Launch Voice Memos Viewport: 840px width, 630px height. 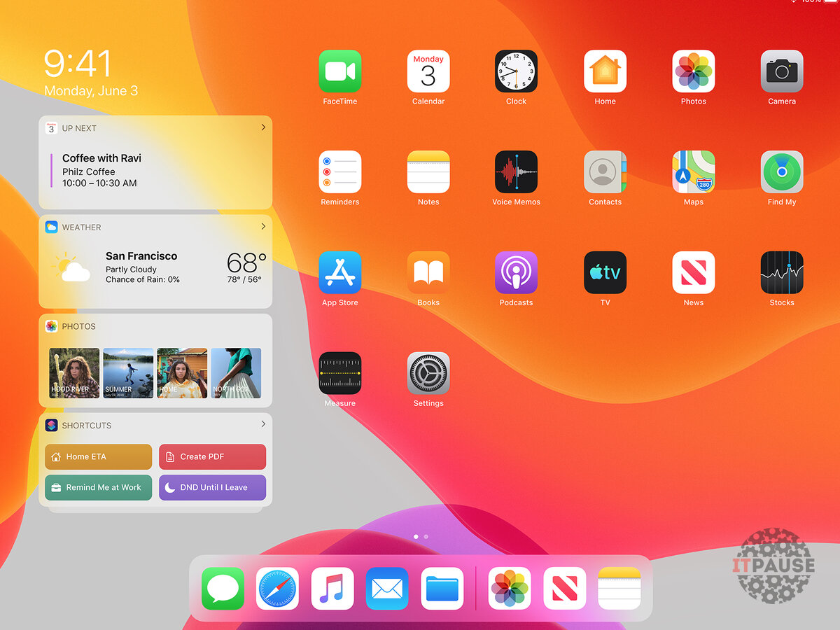[517, 172]
